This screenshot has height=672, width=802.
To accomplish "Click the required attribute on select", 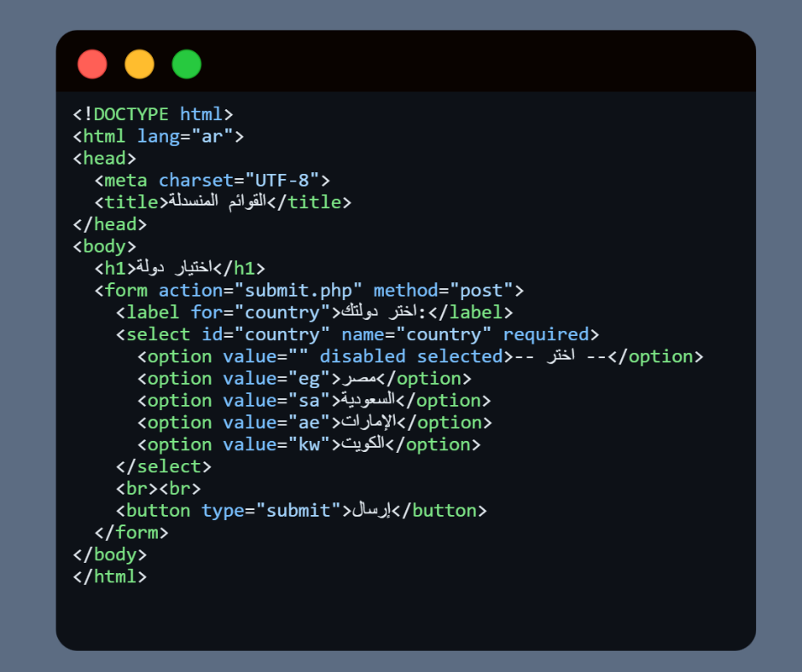I will 546,334.
